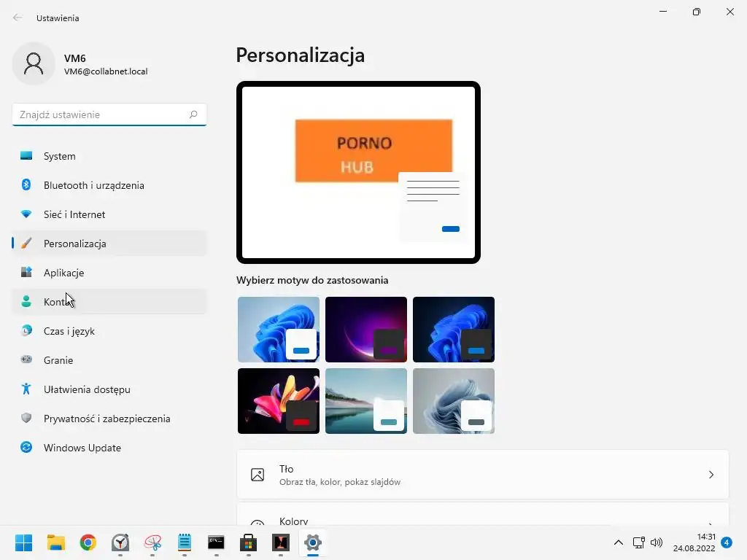Go to Sieć i Internet settings
The image size is (747, 560).
click(x=109, y=214)
